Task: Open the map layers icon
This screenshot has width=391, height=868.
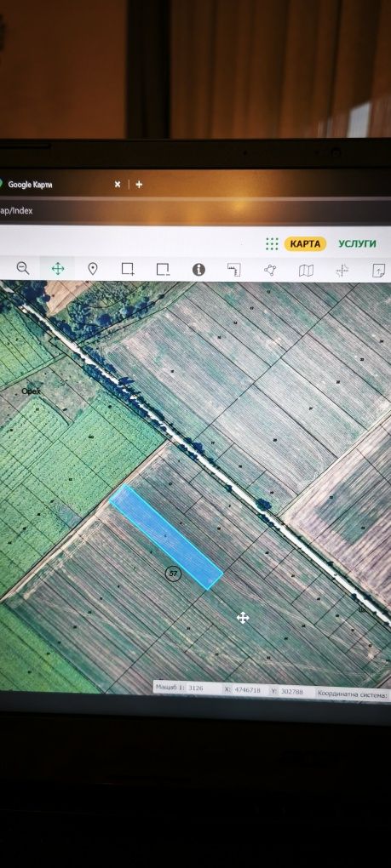Action: point(306,270)
